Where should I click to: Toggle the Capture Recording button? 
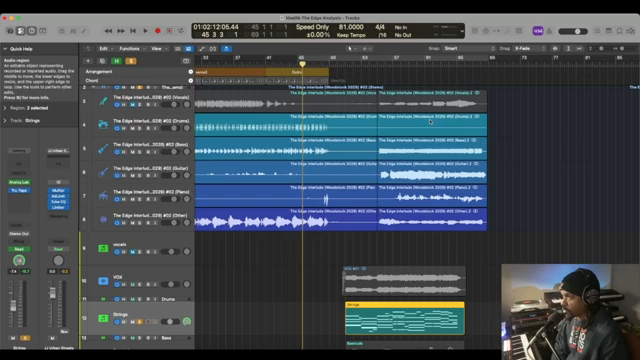point(169,31)
